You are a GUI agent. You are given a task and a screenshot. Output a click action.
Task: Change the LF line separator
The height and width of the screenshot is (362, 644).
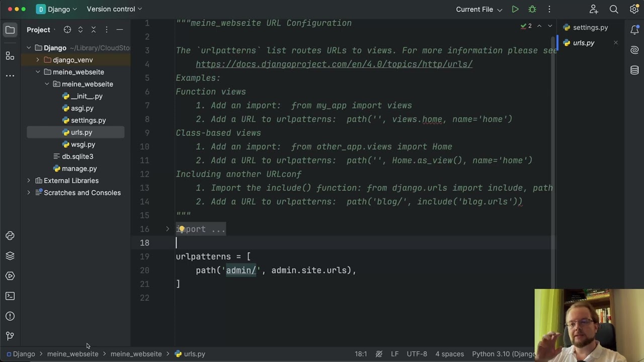click(395, 354)
